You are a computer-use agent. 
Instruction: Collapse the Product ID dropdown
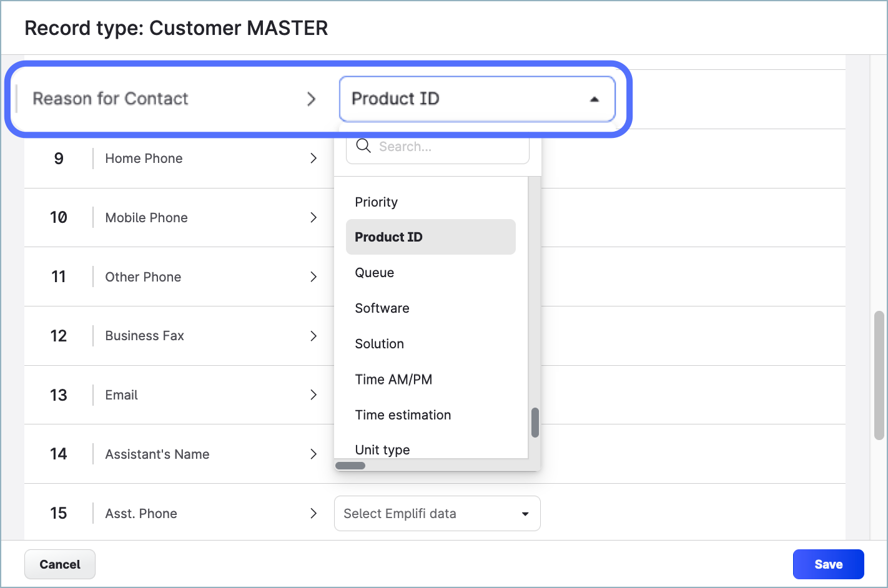pyautogui.click(x=594, y=99)
